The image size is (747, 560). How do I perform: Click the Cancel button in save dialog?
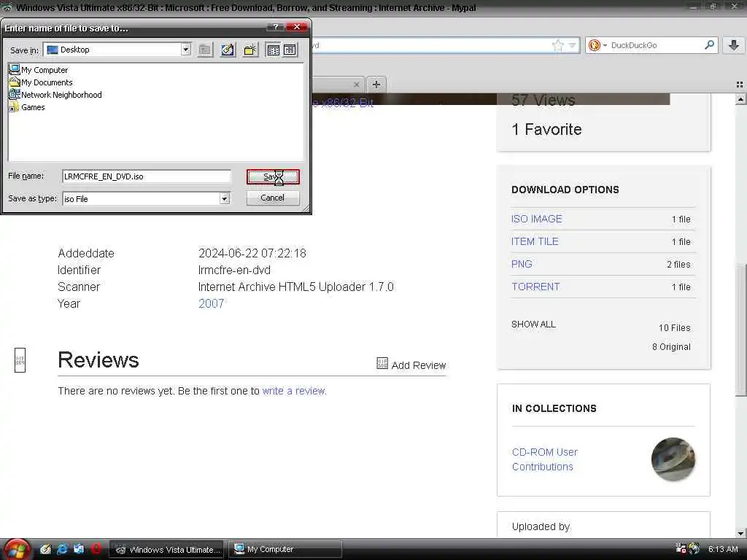(x=273, y=198)
